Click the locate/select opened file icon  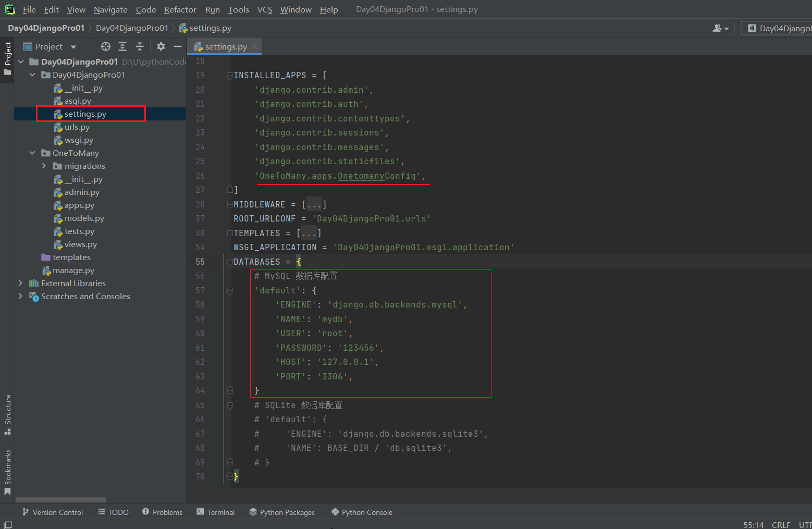(x=106, y=46)
